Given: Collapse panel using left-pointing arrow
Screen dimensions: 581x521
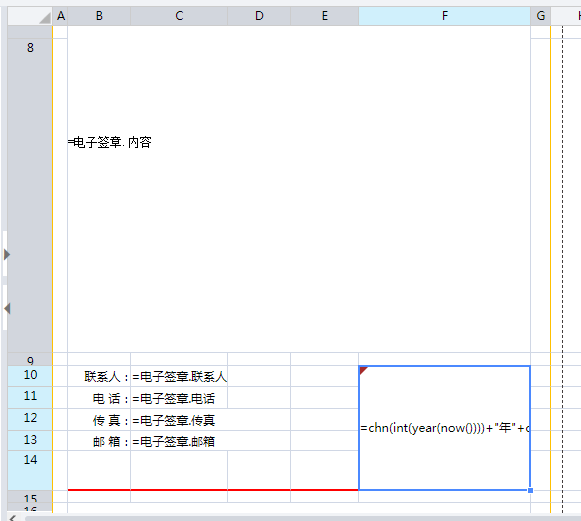Looking at the screenshot, I should coord(7,308).
